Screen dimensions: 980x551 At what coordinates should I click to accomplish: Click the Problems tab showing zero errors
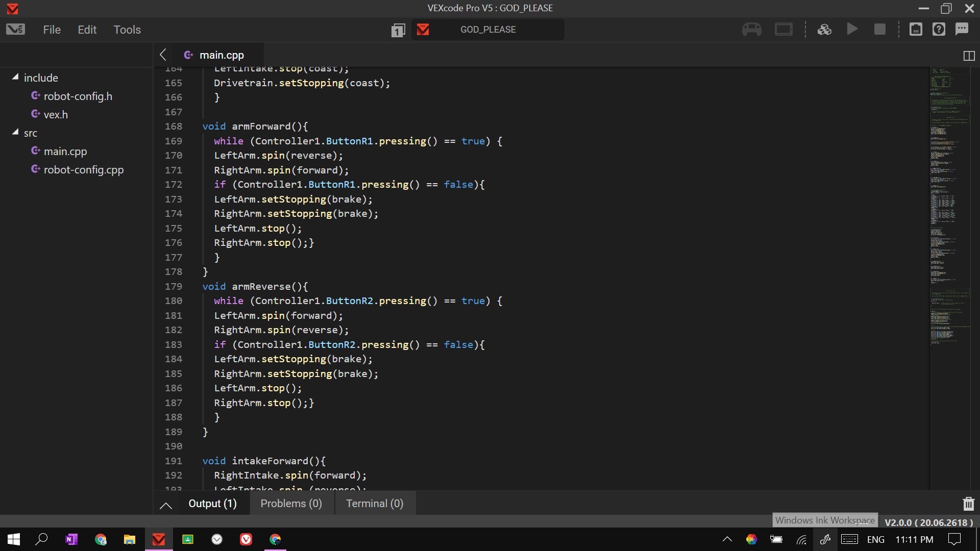click(291, 503)
